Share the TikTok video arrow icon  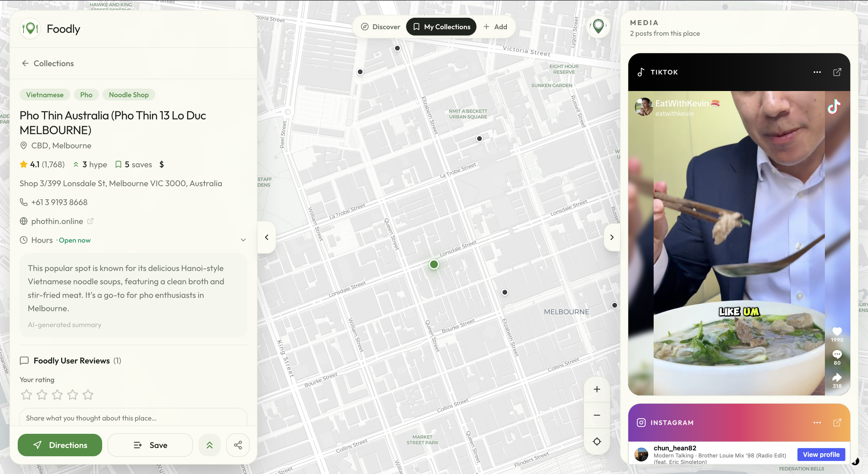click(837, 377)
